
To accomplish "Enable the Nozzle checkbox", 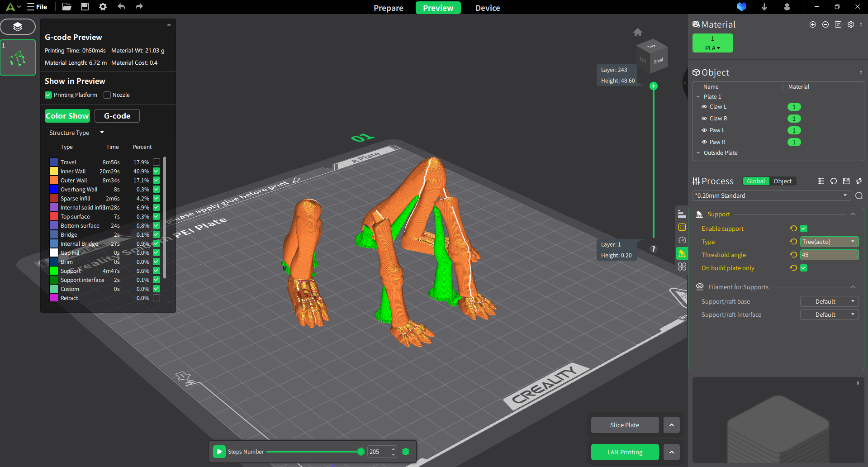I will tap(107, 95).
